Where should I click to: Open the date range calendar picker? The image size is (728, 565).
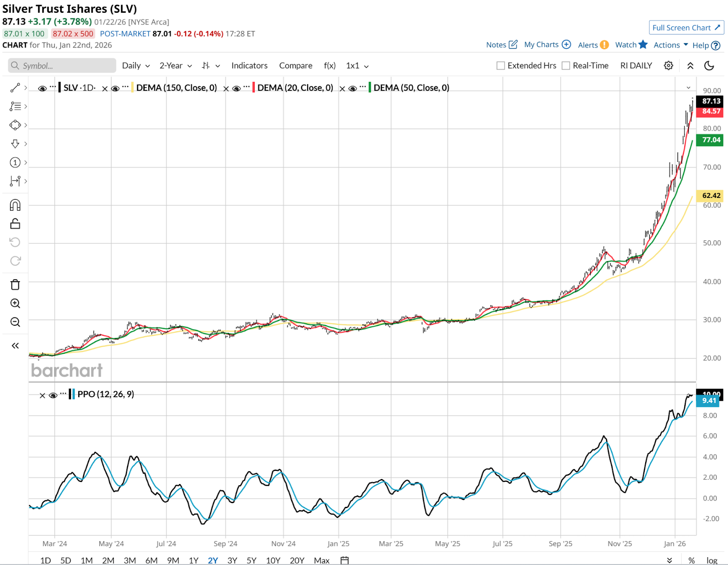pos(344,560)
